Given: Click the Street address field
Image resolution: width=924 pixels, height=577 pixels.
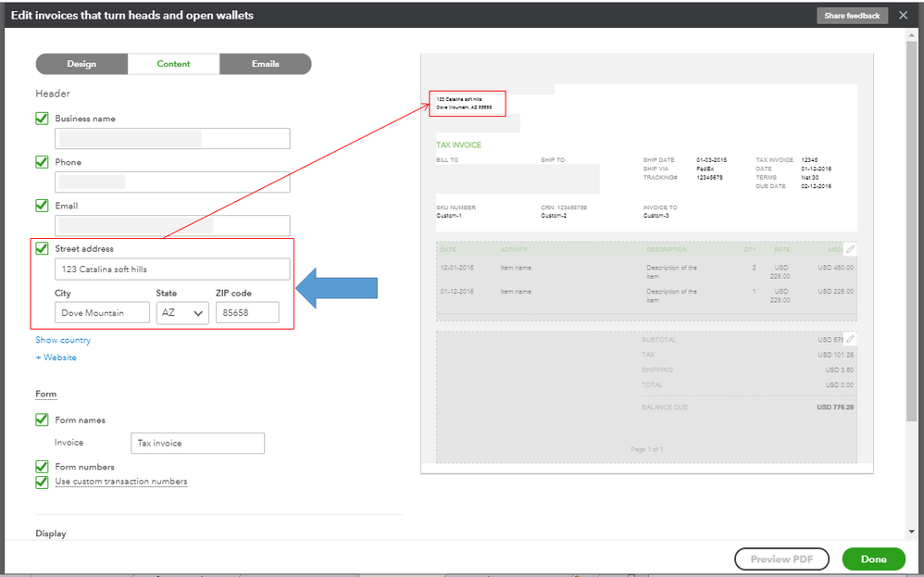Looking at the screenshot, I should pos(172,270).
